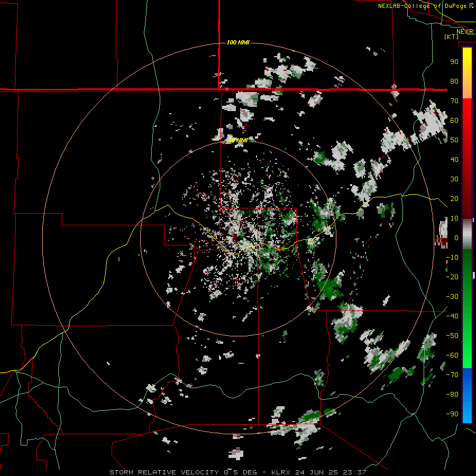Click the 30 value on velocity scale
The image size is (476, 476).
[x=454, y=179]
